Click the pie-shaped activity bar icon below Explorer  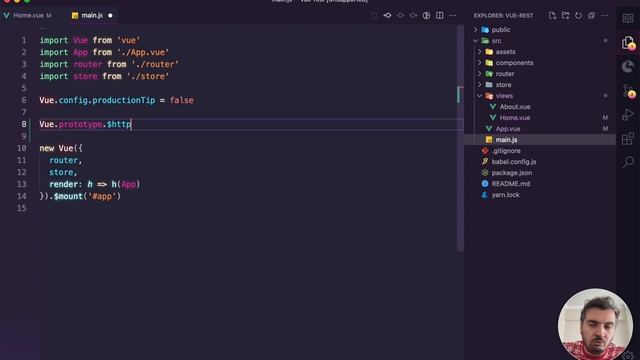click(628, 67)
